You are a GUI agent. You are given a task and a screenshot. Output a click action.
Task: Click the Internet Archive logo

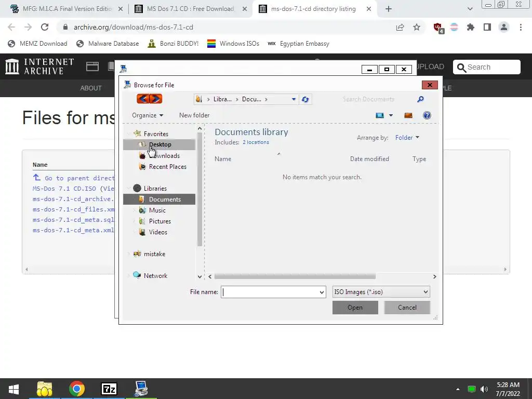(39, 66)
